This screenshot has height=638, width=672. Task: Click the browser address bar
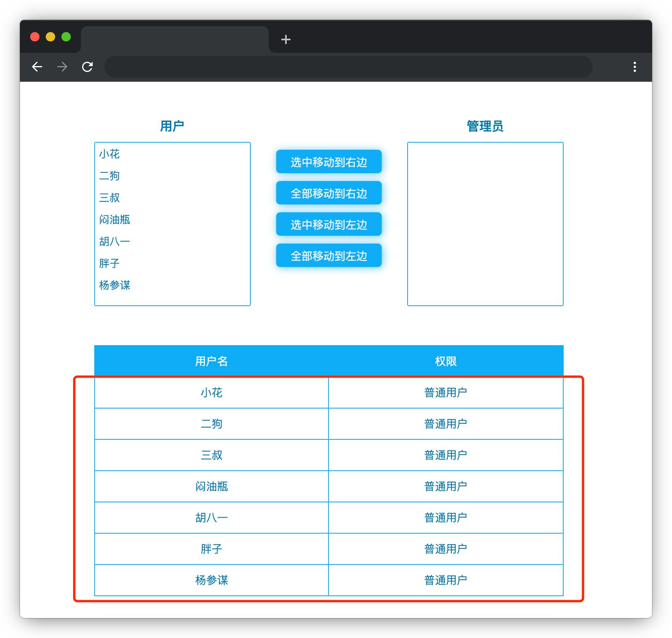click(x=348, y=67)
